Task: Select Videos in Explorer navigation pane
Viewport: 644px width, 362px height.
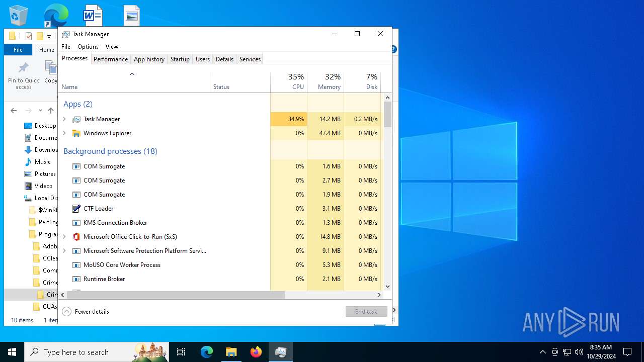Action: point(38,186)
